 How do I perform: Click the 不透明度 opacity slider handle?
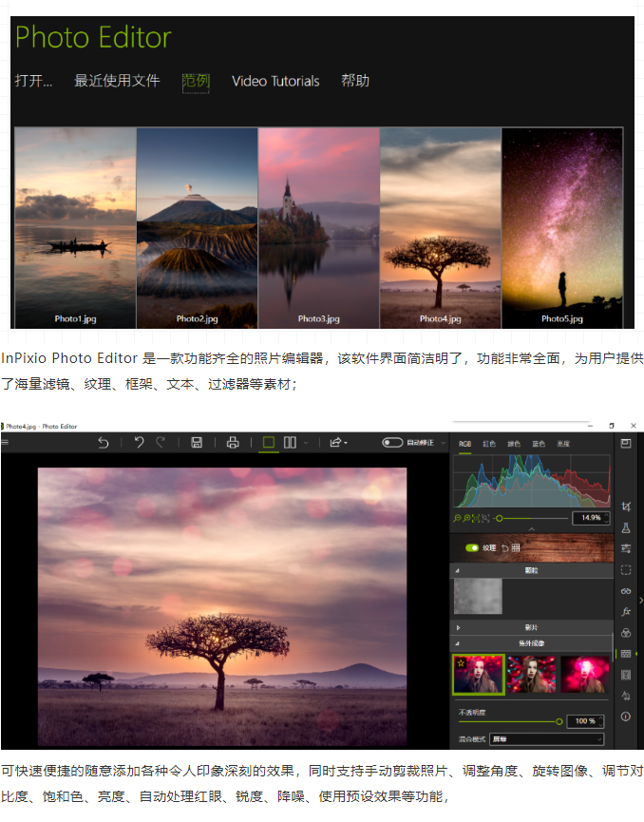click(x=559, y=721)
